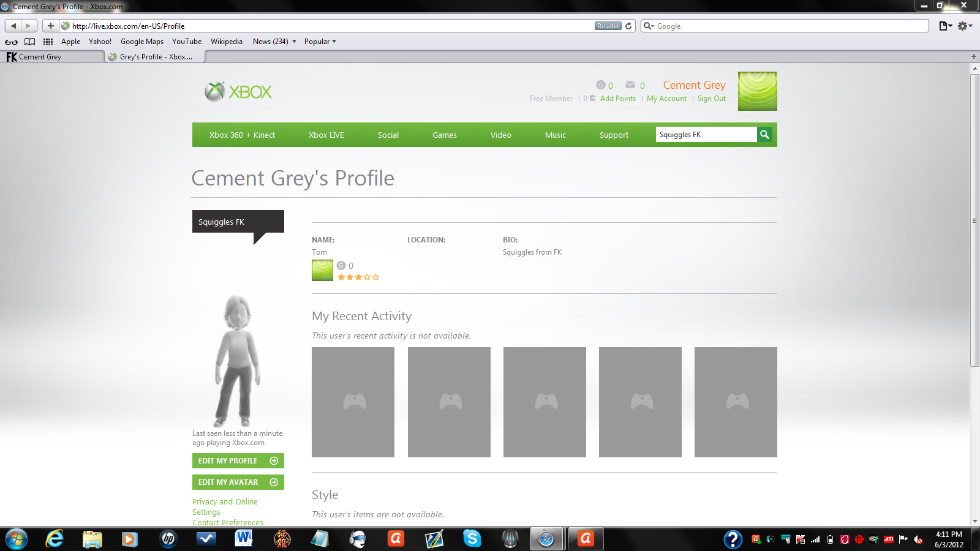Open the Support menu

[x=614, y=135]
